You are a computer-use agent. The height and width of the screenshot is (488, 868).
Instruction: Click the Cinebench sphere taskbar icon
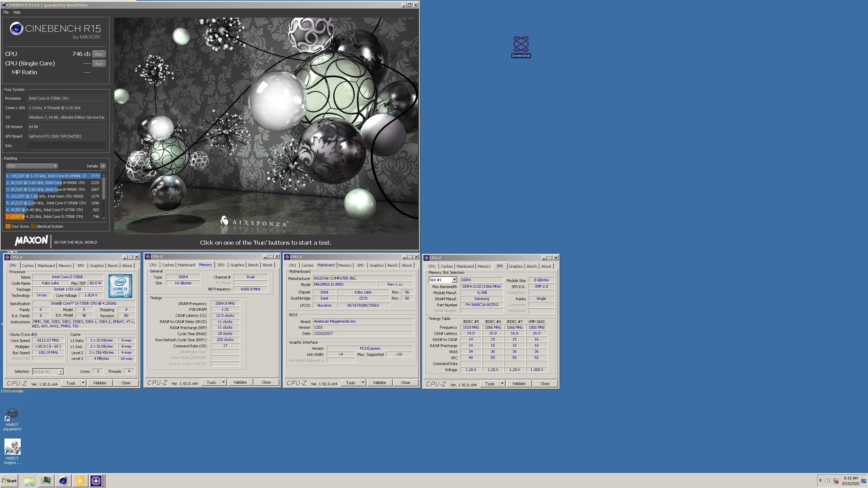pyautogui.click(x=63, y=481)
